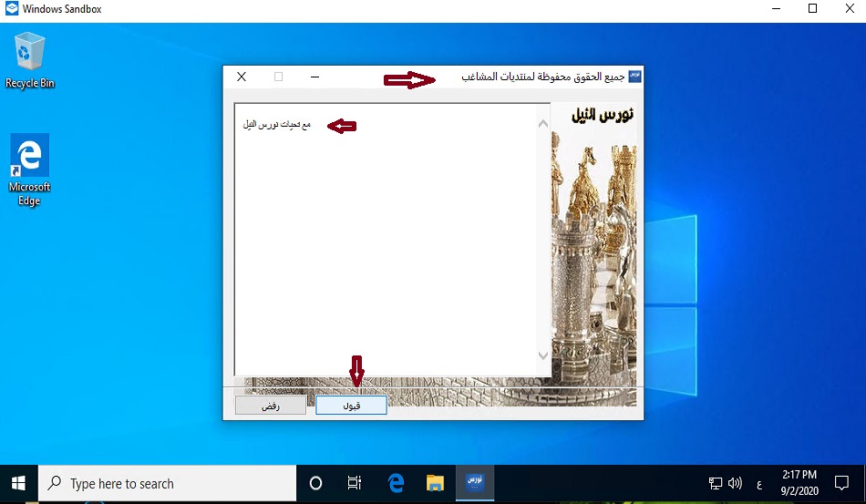Viewport: 866px width, 504px height.
Task: Click the Cortana circle icon in taskbar
Action: (316, 483)
